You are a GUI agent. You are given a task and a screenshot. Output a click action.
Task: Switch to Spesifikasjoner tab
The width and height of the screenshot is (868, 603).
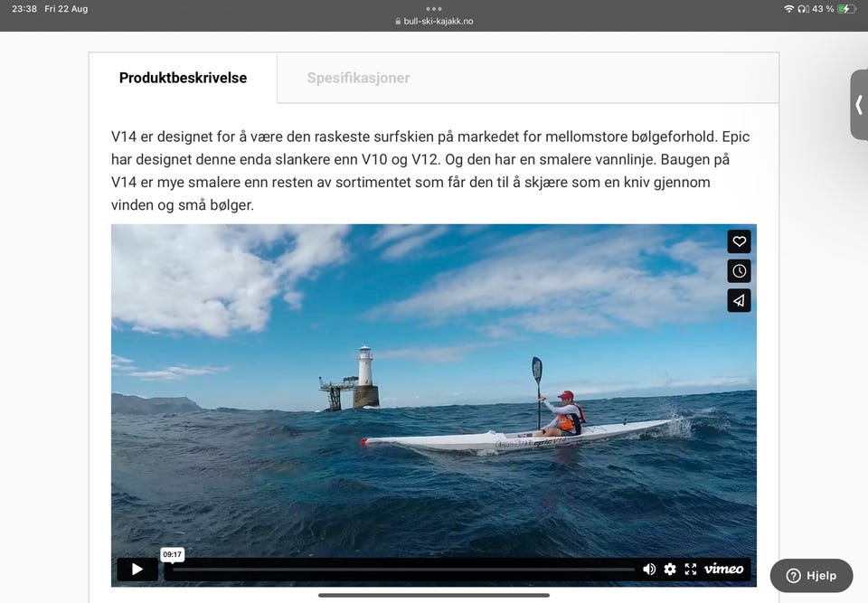[x=358, y=78]
